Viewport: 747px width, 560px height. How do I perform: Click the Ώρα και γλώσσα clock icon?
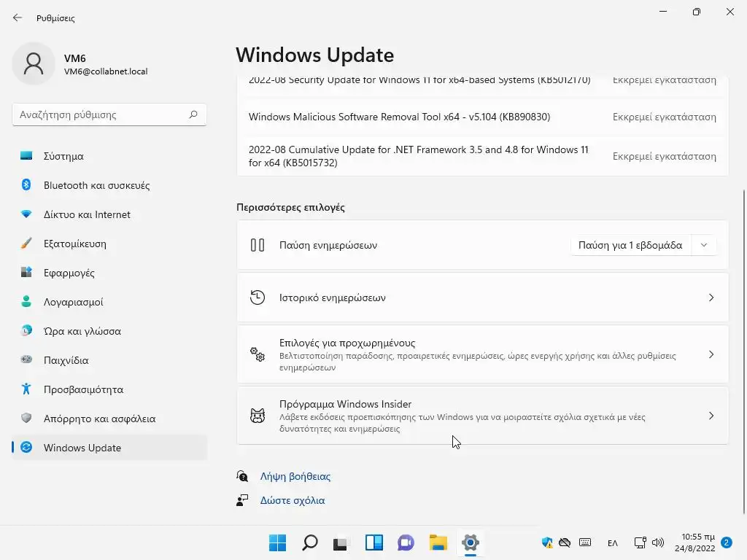click(x=26, y=330)
